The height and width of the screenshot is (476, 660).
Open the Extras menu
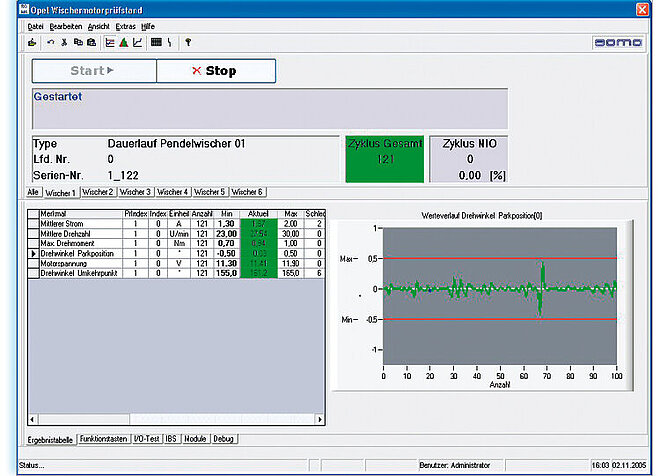tap(125, 27)
